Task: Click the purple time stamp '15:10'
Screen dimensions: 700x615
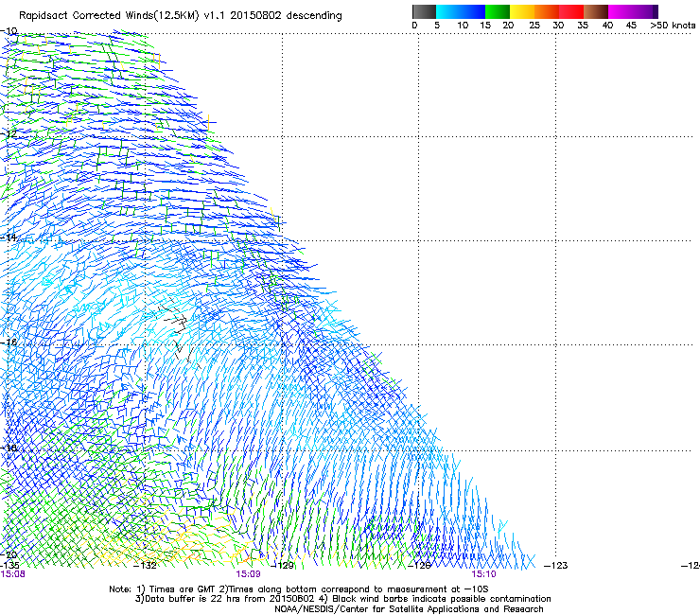Action: click(484, 574)
